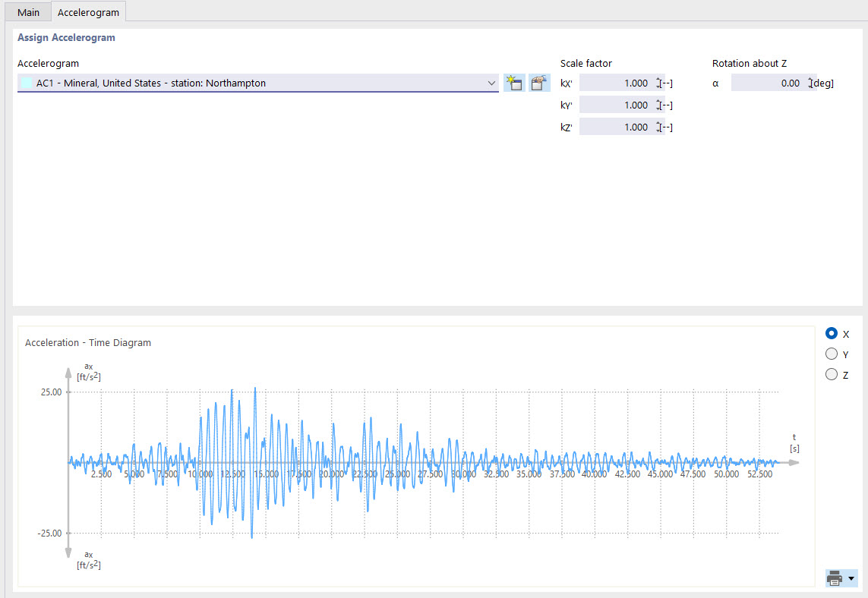The image size is (868, 598).
Task: Click the kX' scale factor field
Action: point(615,83)
